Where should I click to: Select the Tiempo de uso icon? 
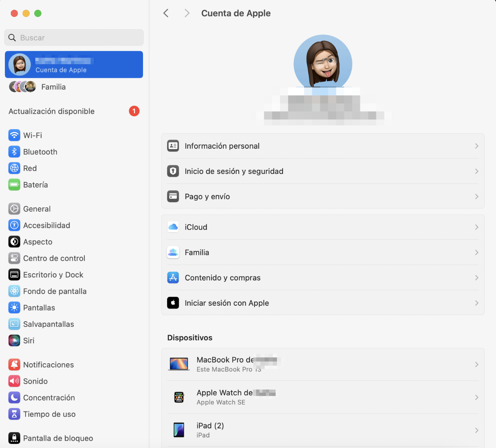pos(14,414)
